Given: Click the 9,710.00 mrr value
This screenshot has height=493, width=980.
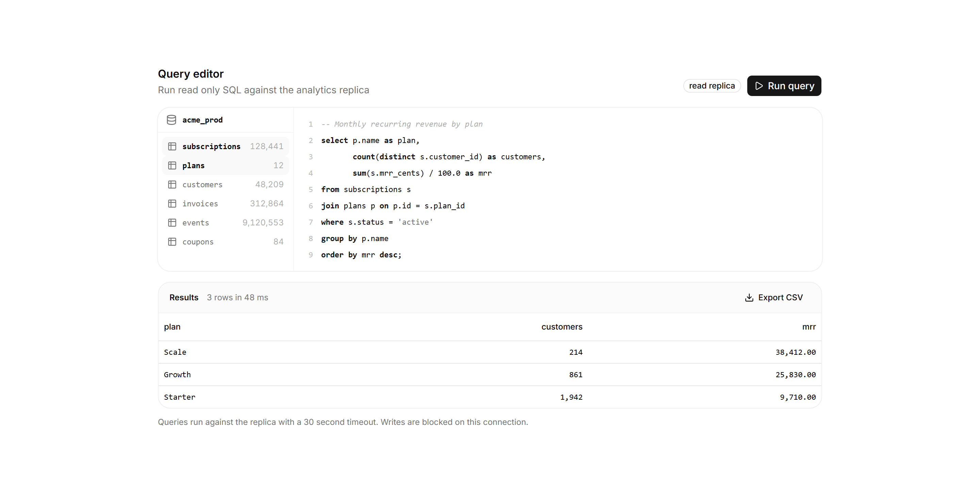Looking at the screenshot, I should 798,397.
